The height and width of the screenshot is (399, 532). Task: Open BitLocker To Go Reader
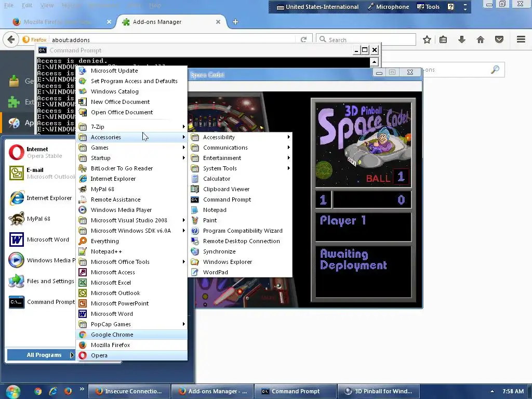131,168
